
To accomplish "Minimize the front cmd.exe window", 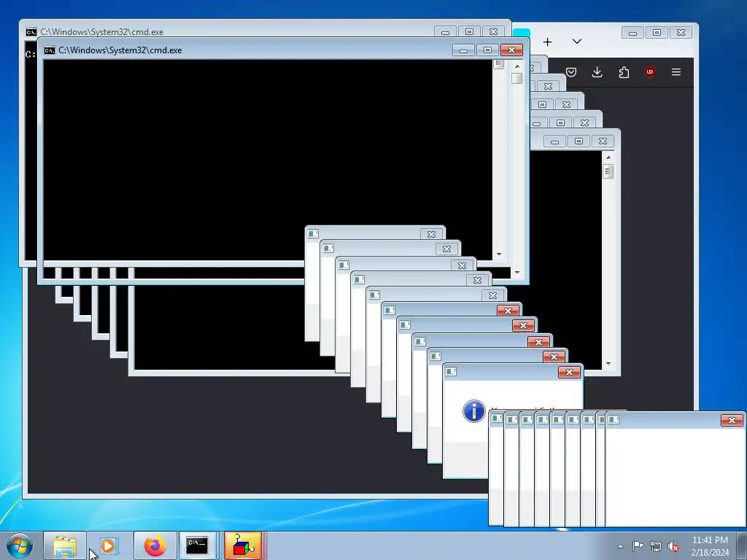I will pos(463,50).
